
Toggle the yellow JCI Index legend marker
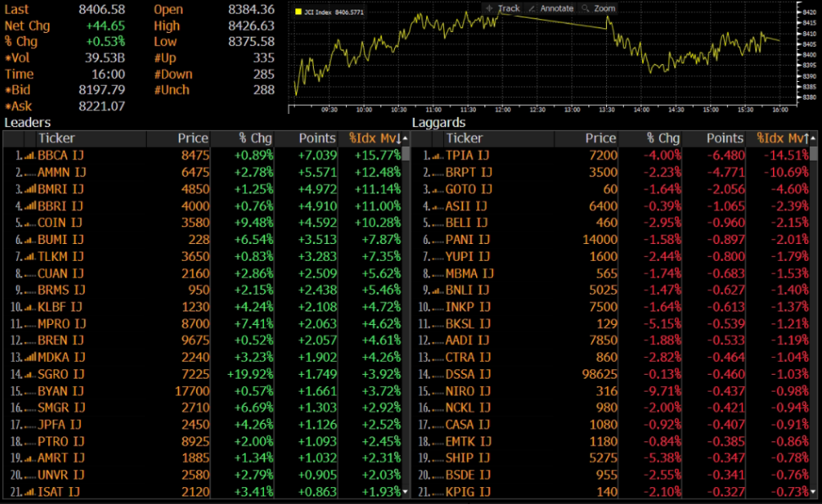(298, 13)
